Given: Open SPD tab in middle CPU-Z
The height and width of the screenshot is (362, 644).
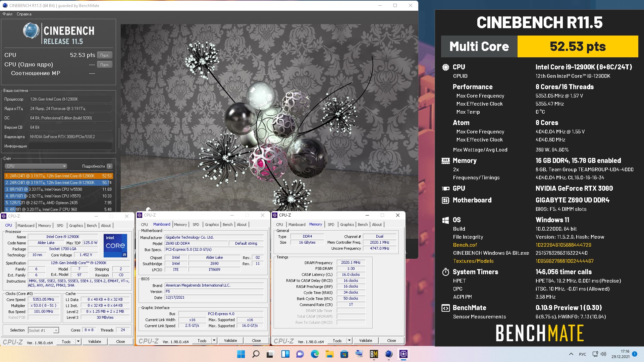Looking at the screenshot, I should click(196, 225).
